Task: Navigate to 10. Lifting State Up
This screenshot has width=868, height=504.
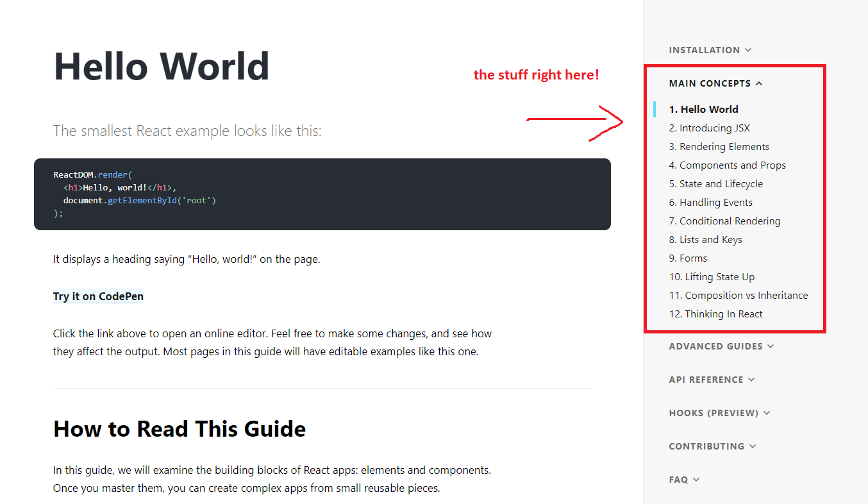Action: (x=712, y=276)
